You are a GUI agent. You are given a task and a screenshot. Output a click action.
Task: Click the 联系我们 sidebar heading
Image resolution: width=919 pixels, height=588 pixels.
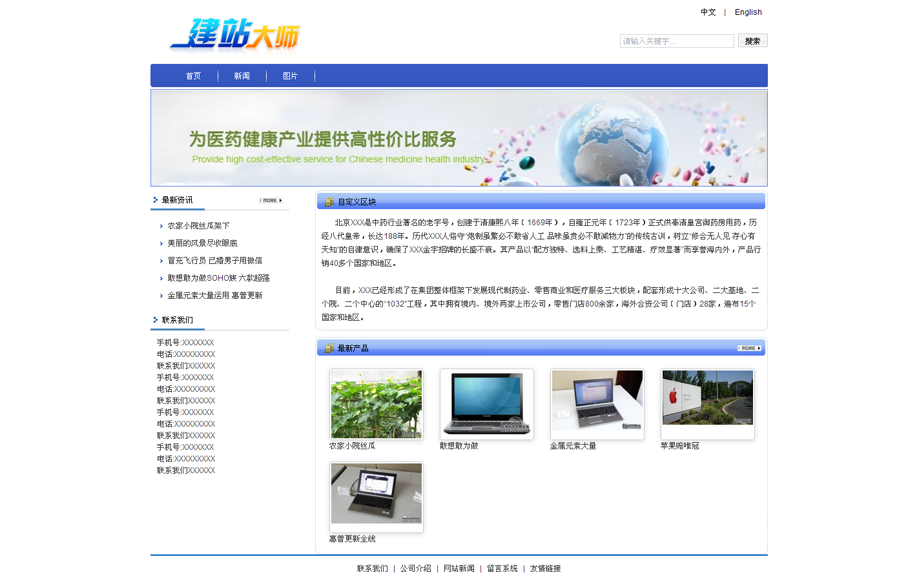coord(177,320)
